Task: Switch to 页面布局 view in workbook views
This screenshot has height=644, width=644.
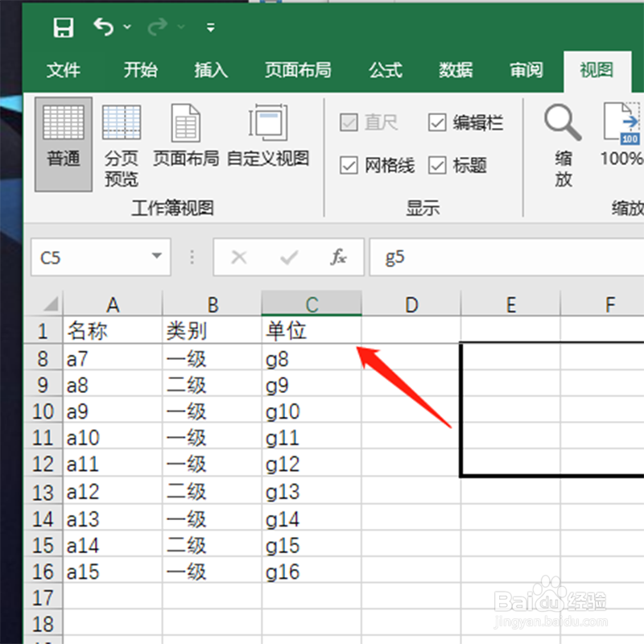Action: click(186, 135)
